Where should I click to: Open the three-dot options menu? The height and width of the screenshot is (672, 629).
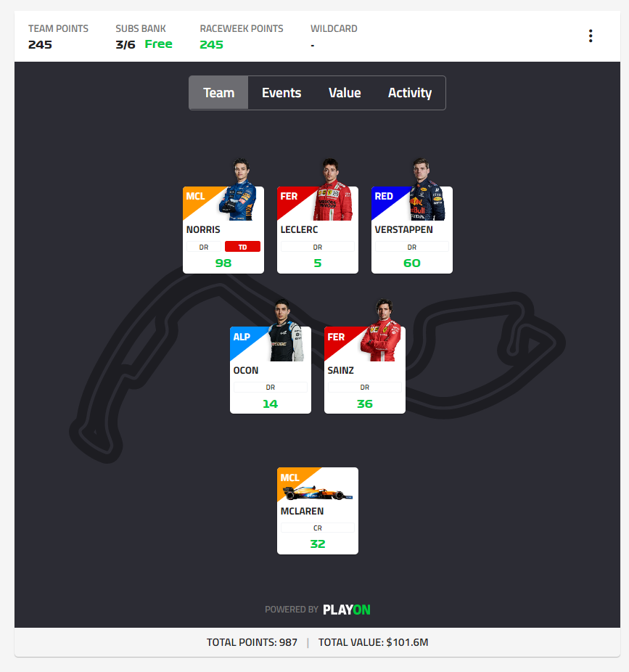(591, 36)
